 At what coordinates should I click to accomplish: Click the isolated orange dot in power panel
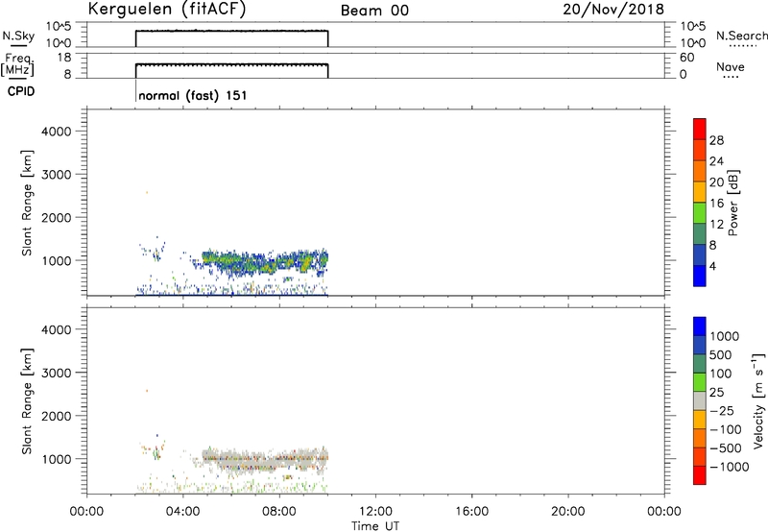point(147,192)
